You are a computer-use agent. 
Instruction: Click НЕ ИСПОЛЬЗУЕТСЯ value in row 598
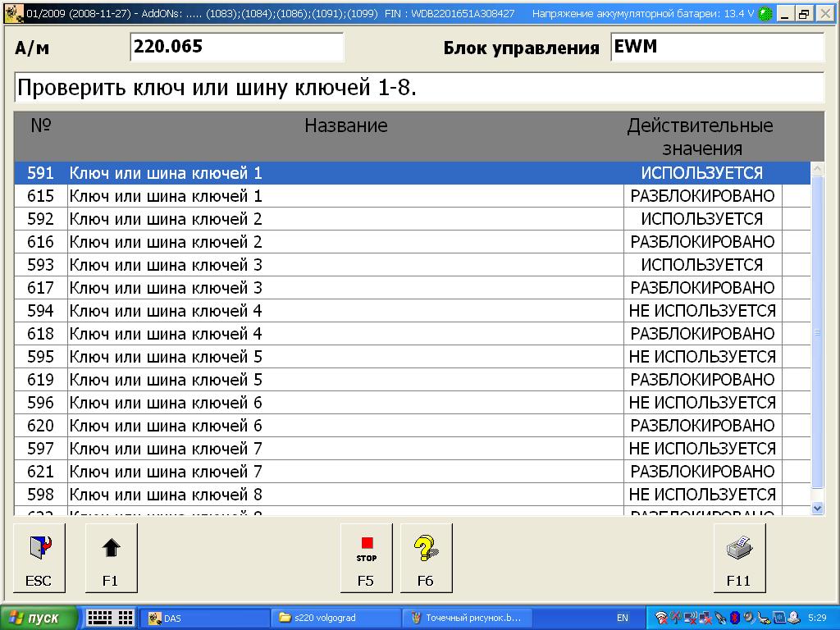pyautogui.click(x=702, y=495)
